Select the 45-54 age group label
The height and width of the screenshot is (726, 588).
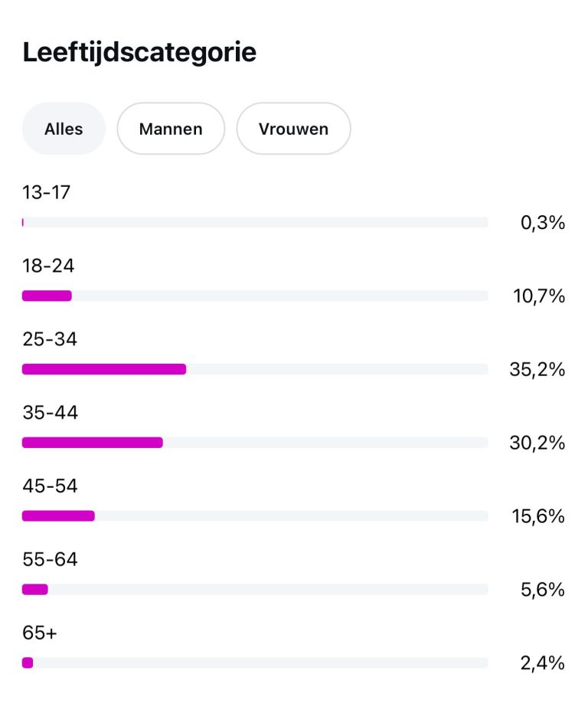tap(51, 486)
